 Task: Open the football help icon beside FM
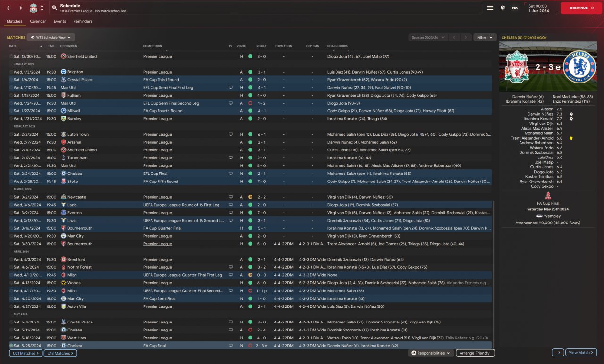click(503, 8)
